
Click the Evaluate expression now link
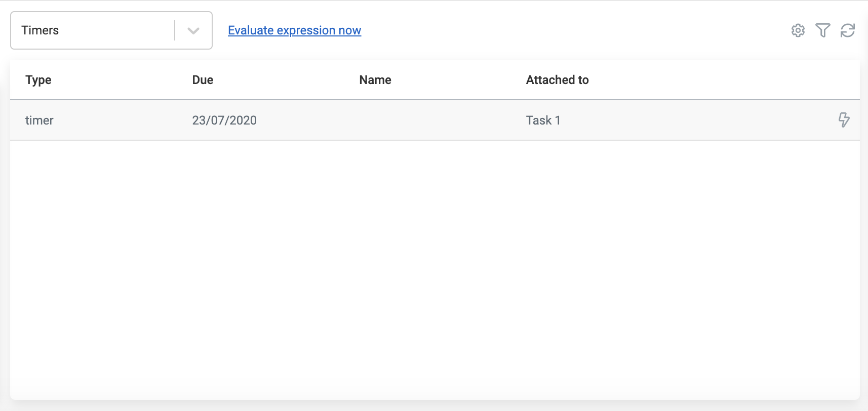tap(294, 30)
